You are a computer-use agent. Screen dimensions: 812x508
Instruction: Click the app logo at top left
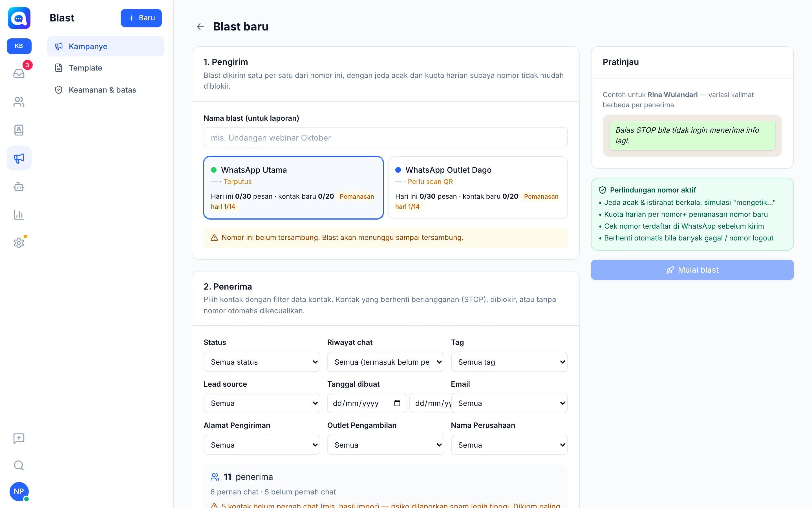[19, 18]
